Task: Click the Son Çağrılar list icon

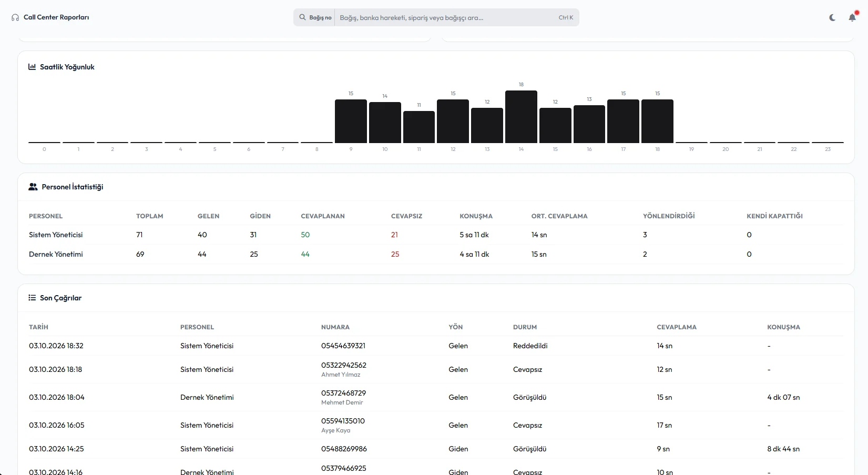Action: (32, 298)
